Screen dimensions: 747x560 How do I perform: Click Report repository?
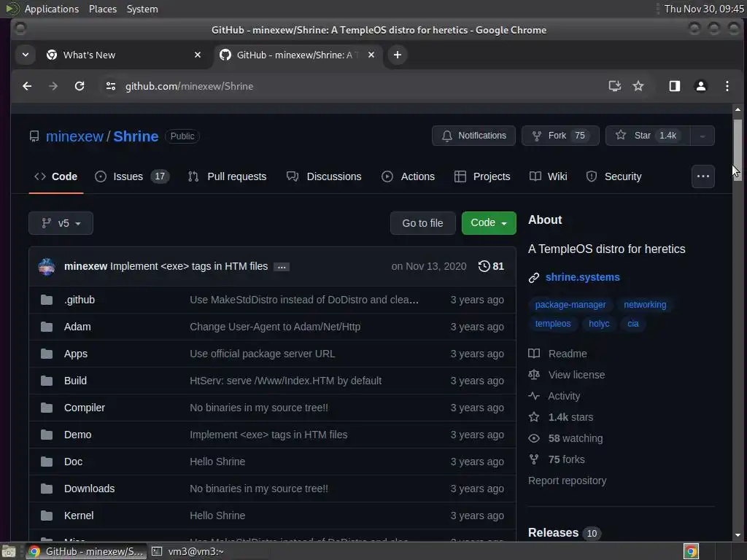(x=568, y=481)
